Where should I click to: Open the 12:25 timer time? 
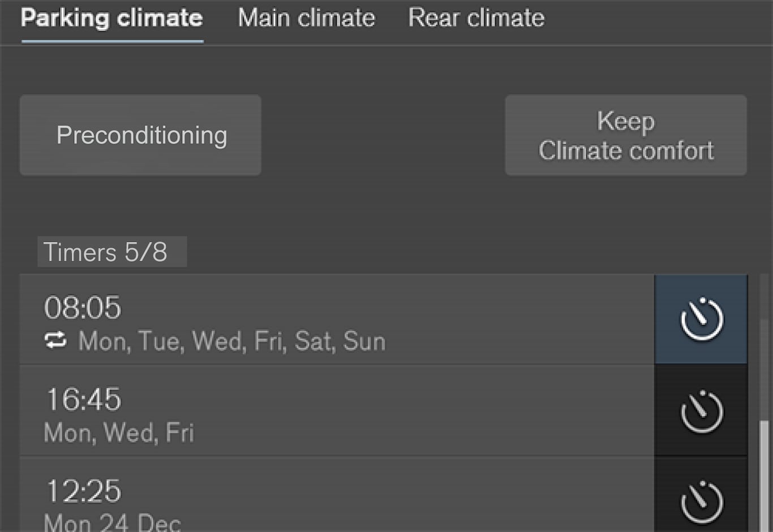click(x=83, y=491)
